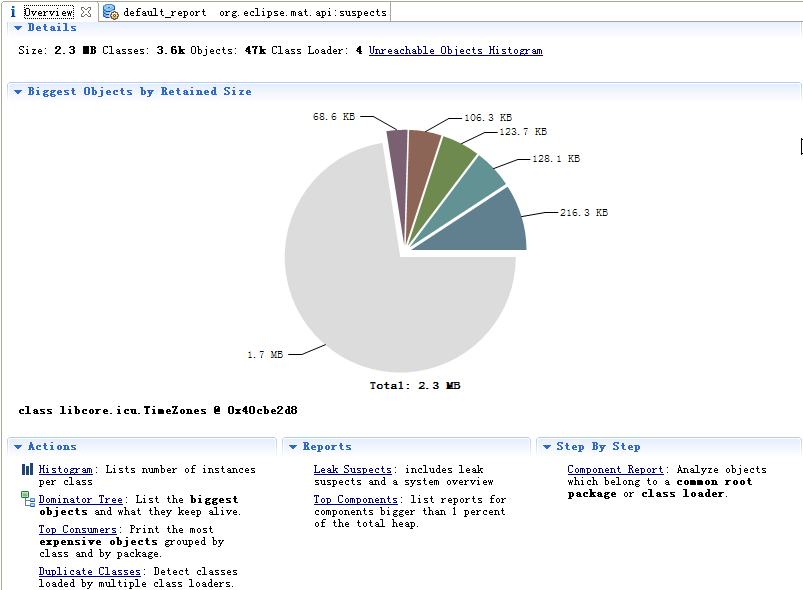The height and width of the screenshot is (590, 803).
Task: Click the Actions section title
Action: tap(52, 447)
